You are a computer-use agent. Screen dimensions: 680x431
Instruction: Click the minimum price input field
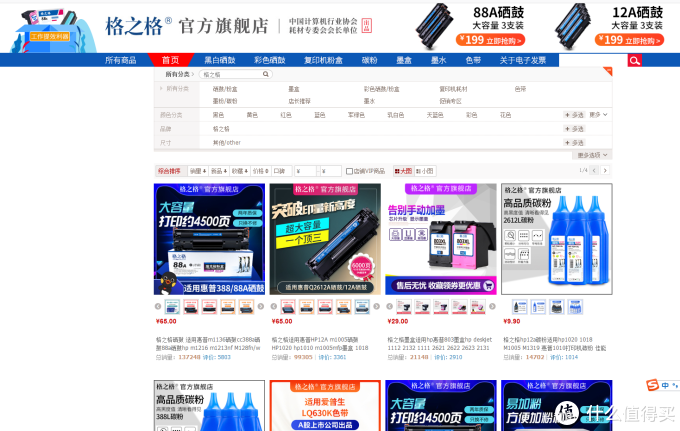coord(305,171)
